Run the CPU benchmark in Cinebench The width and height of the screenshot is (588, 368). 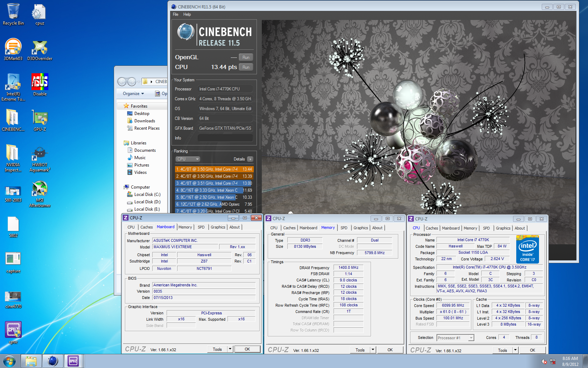[246, 67]
